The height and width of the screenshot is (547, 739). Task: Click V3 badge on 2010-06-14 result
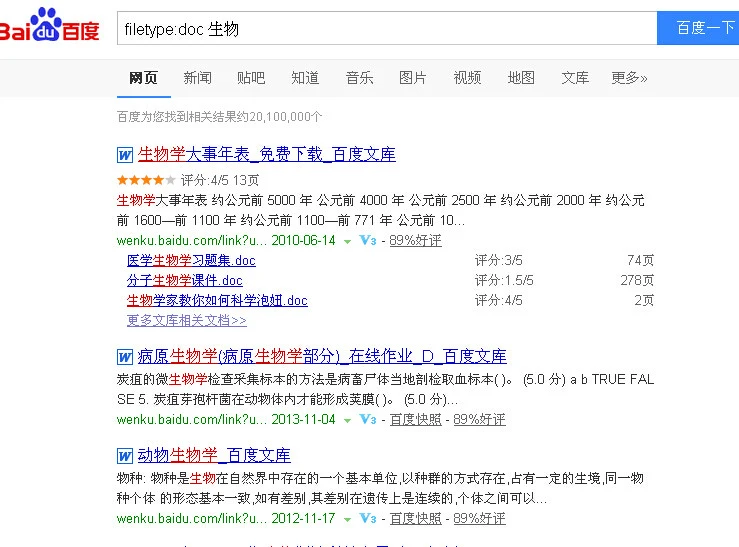[x=367, y=241]
